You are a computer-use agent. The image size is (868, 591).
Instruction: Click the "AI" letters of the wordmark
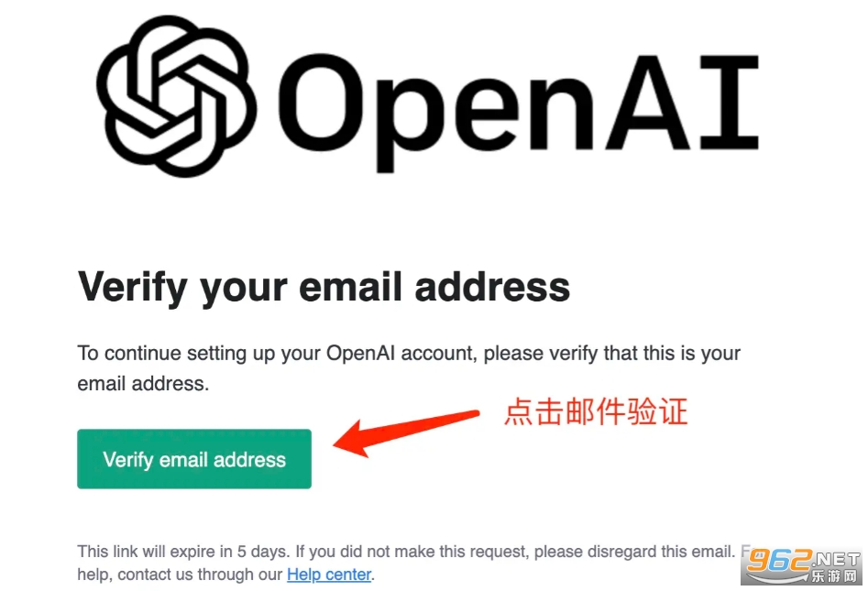pyautogui.click(x=682, y=103)
